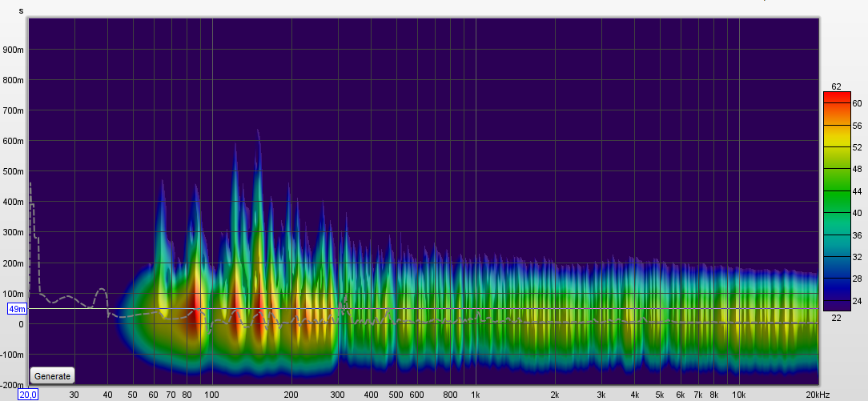The image size is (868, 401).
Task: Click the 20,0 frequency field
Action: (28, 395)
